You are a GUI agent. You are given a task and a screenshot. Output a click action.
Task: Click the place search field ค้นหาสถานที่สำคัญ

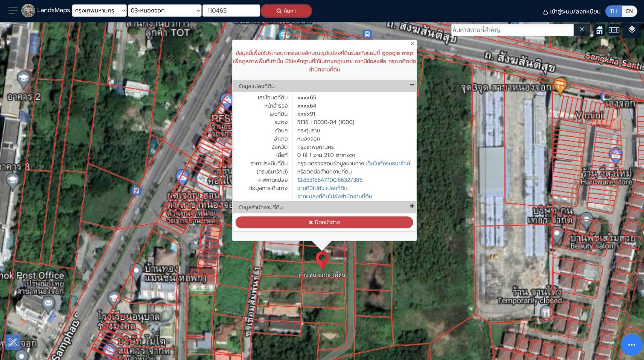512,30
